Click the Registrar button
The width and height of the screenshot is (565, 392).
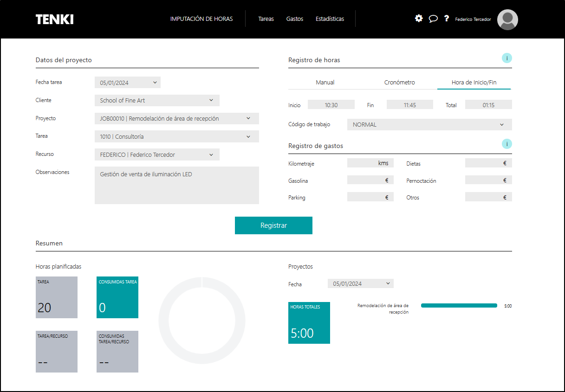tap(273, 225)
